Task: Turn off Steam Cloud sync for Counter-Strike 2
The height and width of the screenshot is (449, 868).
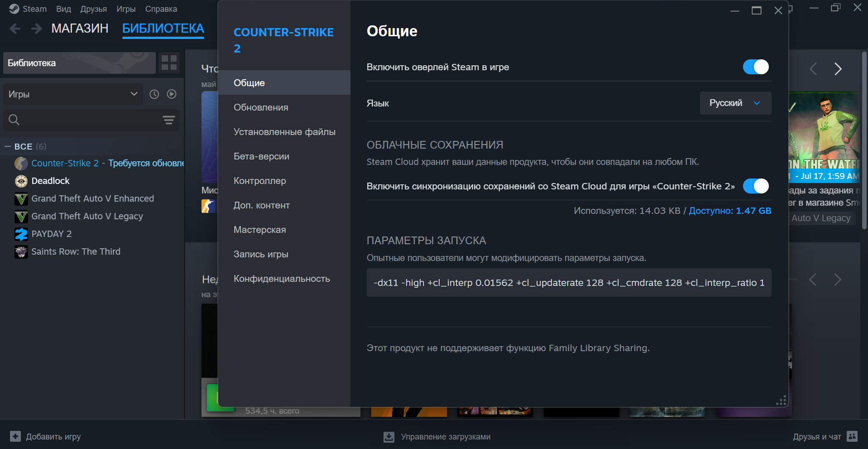Action: [755, 186]
